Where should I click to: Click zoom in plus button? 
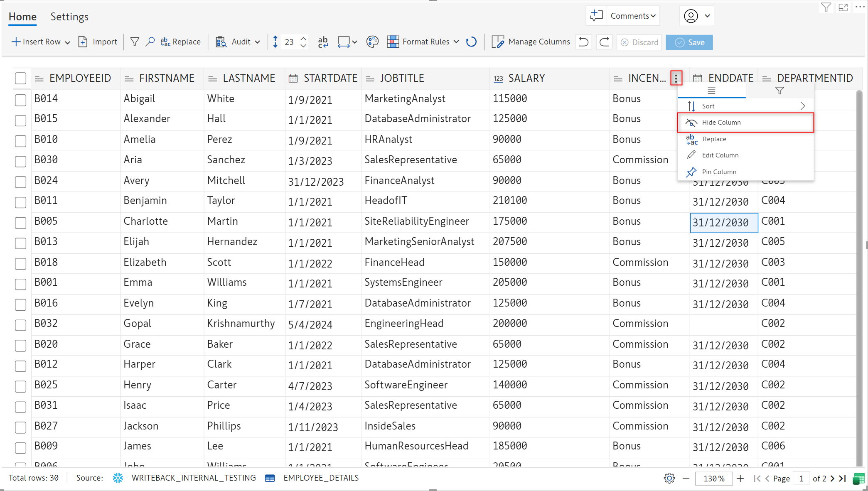pos(740,478)
